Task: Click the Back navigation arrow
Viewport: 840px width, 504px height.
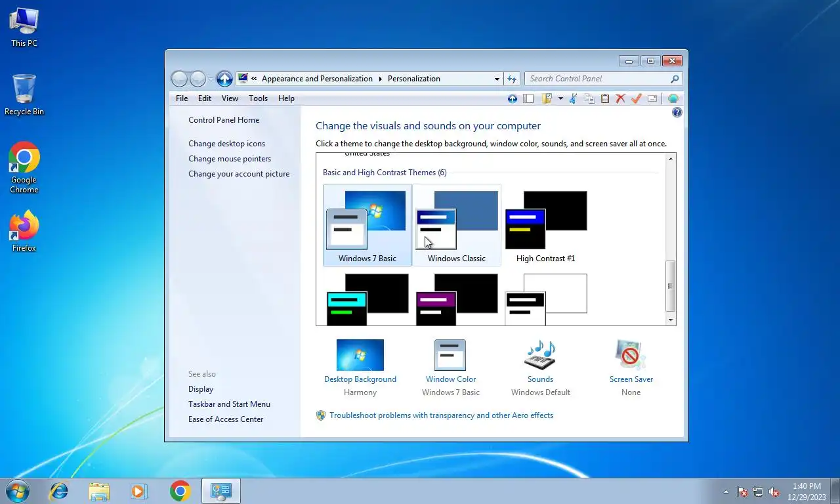Action: click(179, 79)
